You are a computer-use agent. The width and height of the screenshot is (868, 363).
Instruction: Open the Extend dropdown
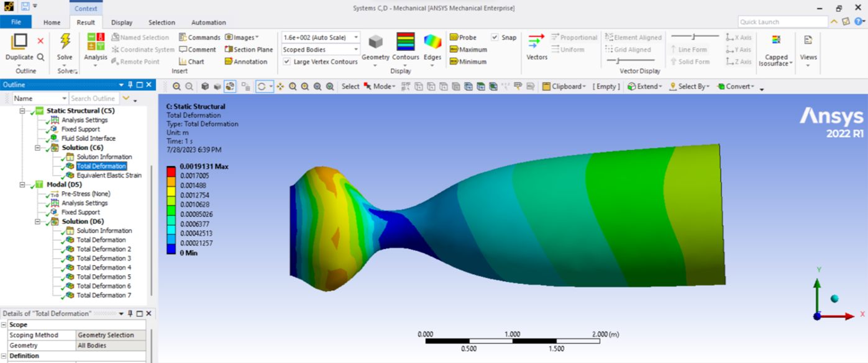(644, 87)
